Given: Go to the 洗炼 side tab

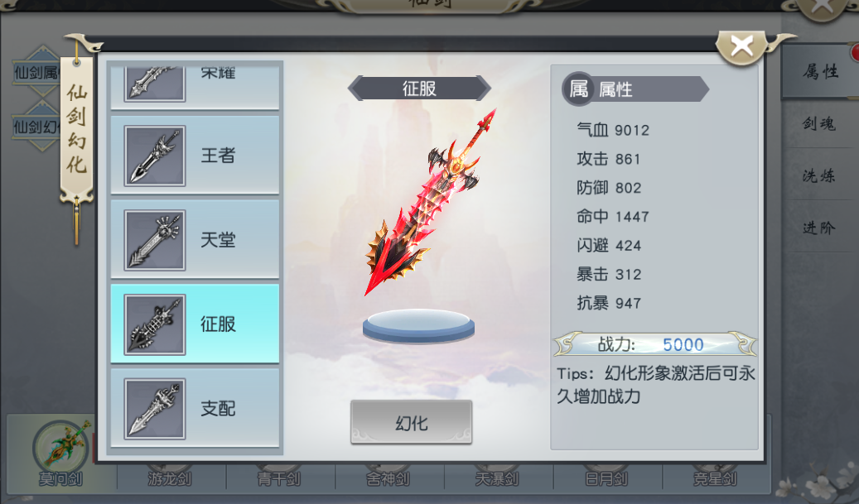Looking at the screenshot, I should (x=819, y=175).
